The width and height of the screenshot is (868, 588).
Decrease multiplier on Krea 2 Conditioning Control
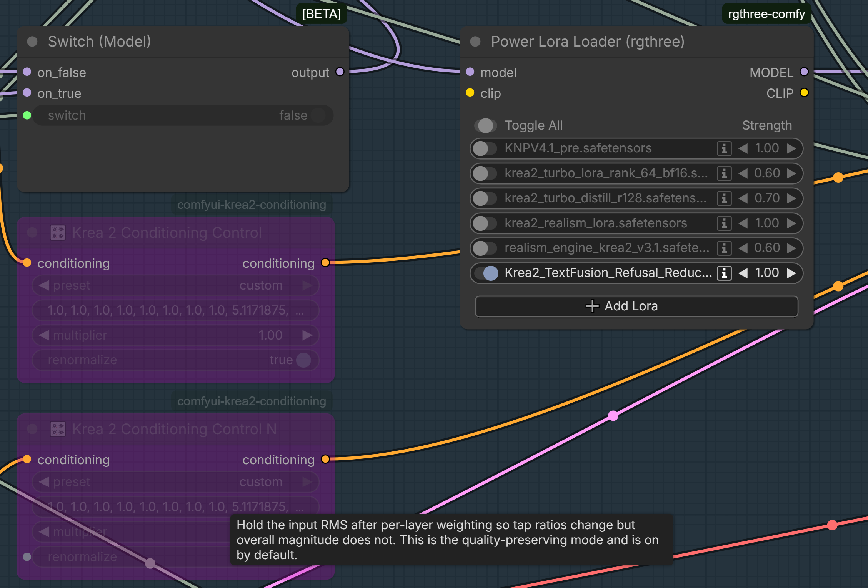[x=44, y=335]
